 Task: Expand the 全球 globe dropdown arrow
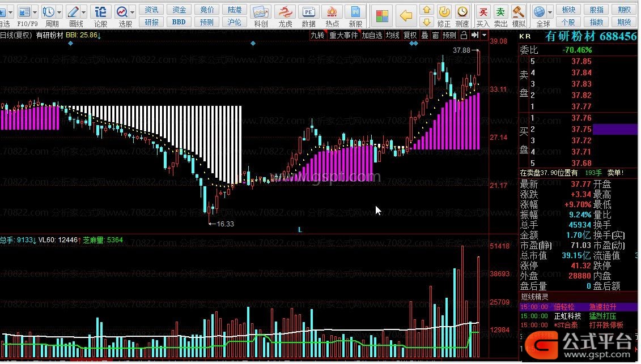pyautogui.click(x=550, y=12)
